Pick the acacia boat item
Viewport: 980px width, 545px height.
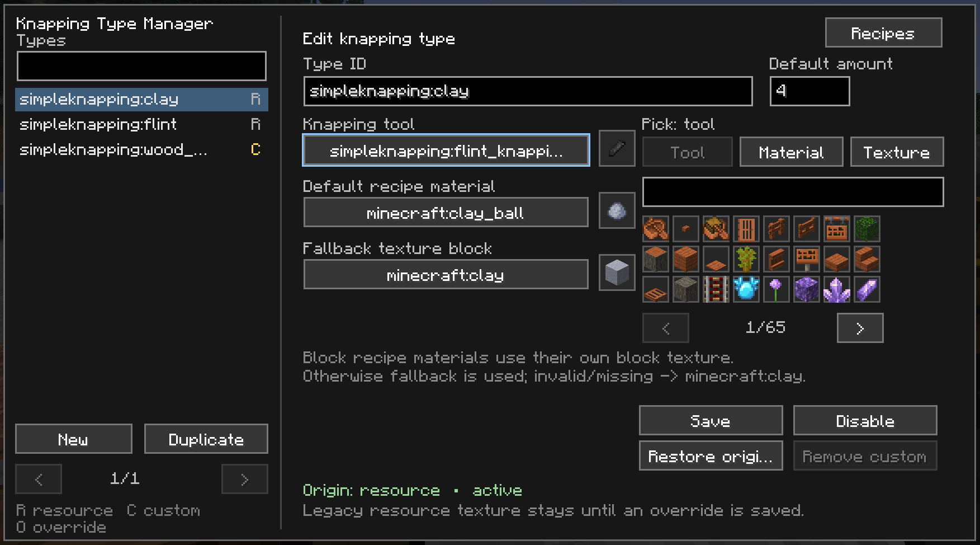pyautogui.click(x=656, y=229)
